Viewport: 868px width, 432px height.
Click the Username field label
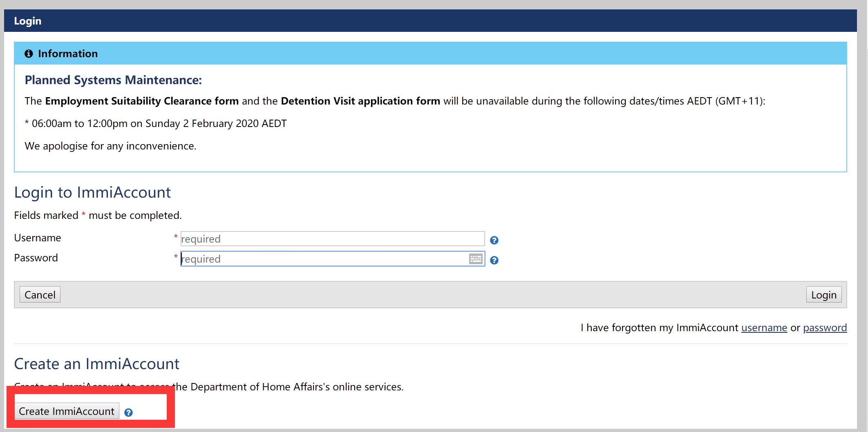click(38, 238)
